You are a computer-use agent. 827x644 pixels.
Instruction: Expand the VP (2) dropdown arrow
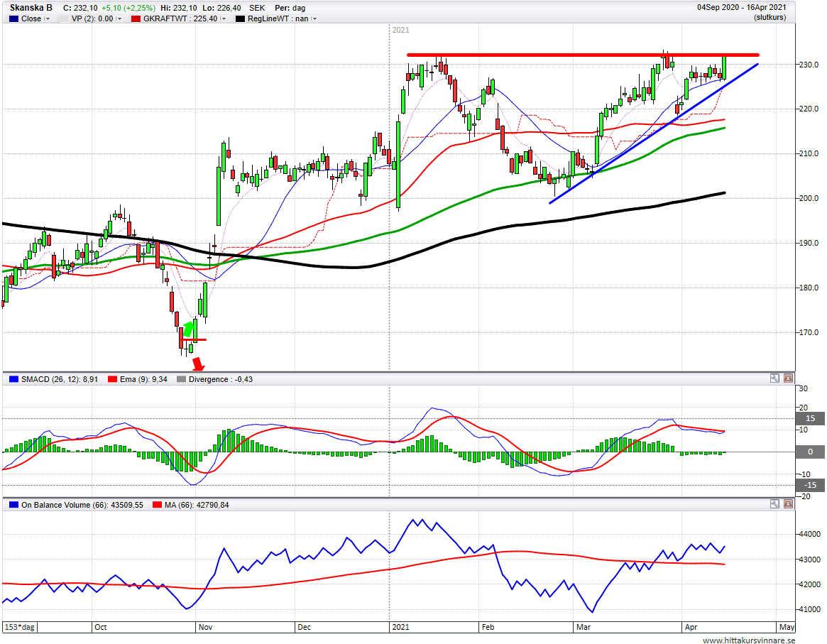(119, 18)
